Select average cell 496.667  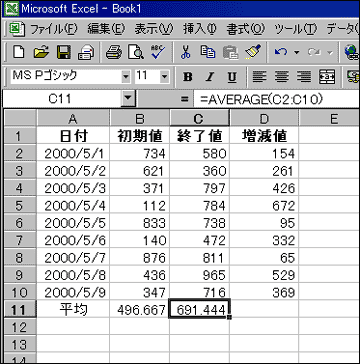click(x=139, y=310)
